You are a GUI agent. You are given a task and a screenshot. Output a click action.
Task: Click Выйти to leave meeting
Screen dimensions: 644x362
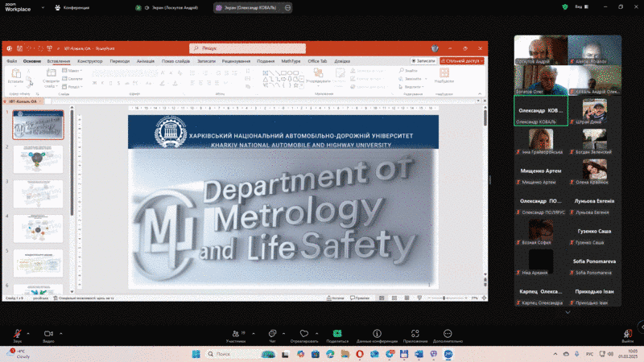pyautogui.click(x=627, y=335)
